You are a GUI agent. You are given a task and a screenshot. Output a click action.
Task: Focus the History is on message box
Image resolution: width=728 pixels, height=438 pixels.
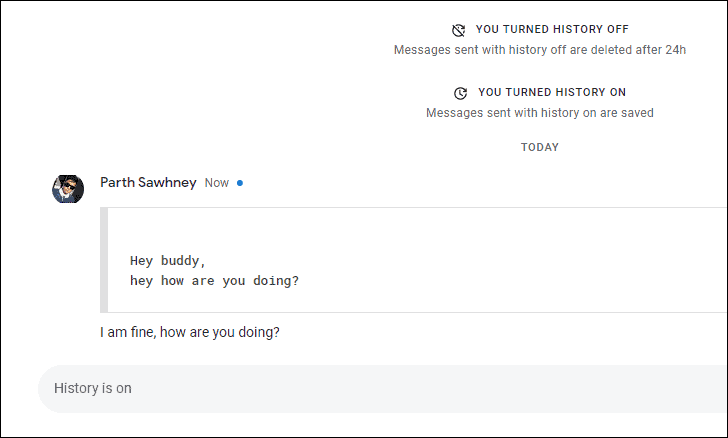point(383,389)
